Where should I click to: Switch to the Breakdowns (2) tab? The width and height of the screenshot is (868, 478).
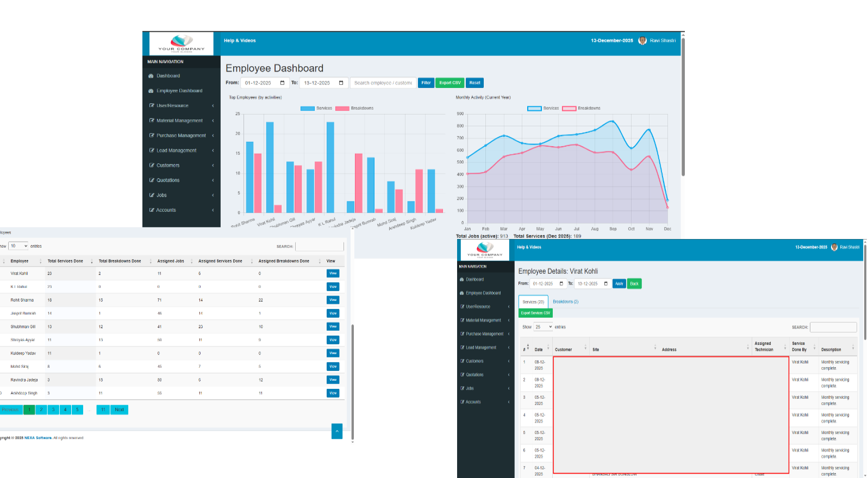click(565, 301)
